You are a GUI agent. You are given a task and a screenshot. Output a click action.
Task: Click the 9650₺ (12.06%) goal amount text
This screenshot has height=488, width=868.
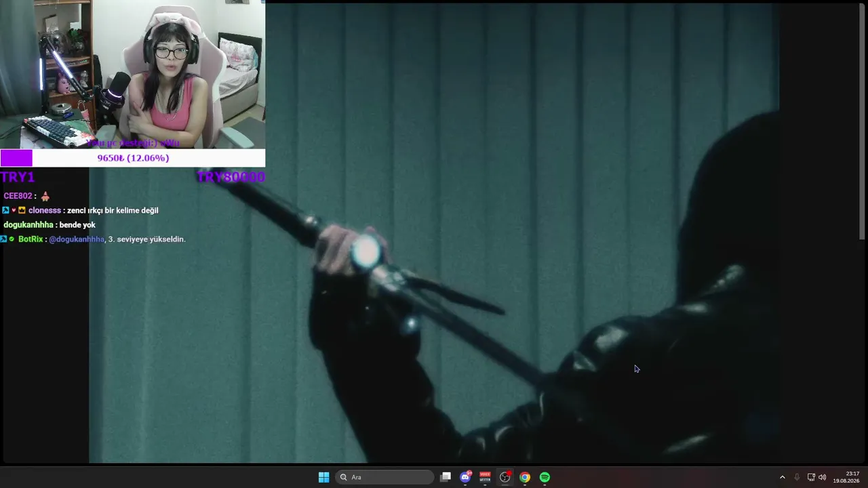point(133,158)
